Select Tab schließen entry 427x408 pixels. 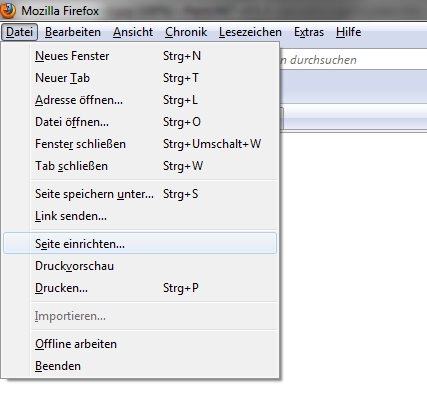click(x=140, y=166)
